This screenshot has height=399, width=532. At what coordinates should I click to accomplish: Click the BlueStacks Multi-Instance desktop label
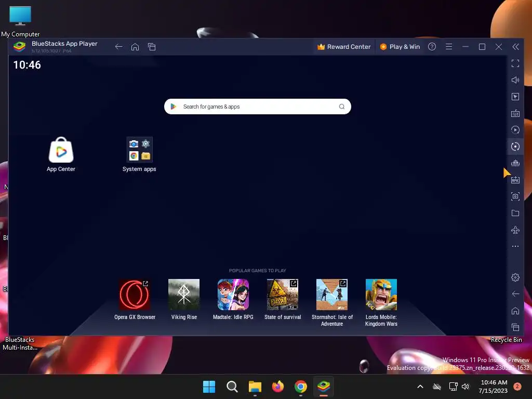(x=20, y=343)
